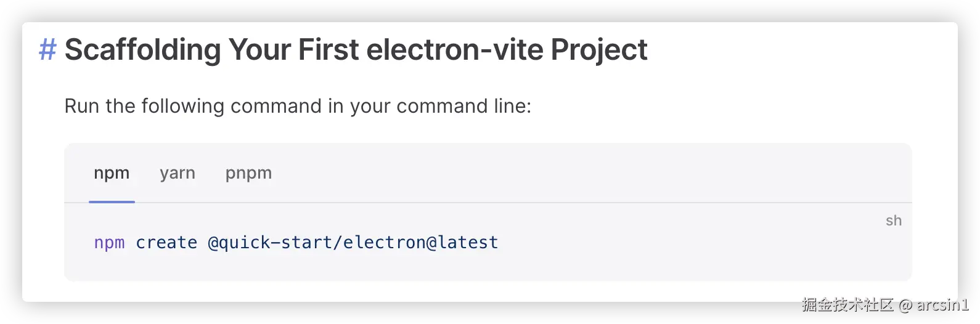
Task: Switch to the yarn tab
Action: pyautogui.click(x=178, y=173)
